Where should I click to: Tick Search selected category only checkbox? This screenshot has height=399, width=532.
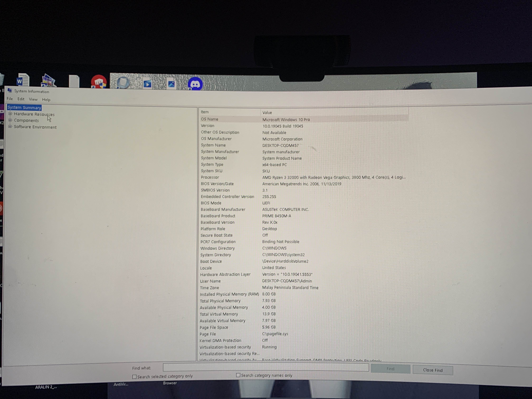[134, 377]
